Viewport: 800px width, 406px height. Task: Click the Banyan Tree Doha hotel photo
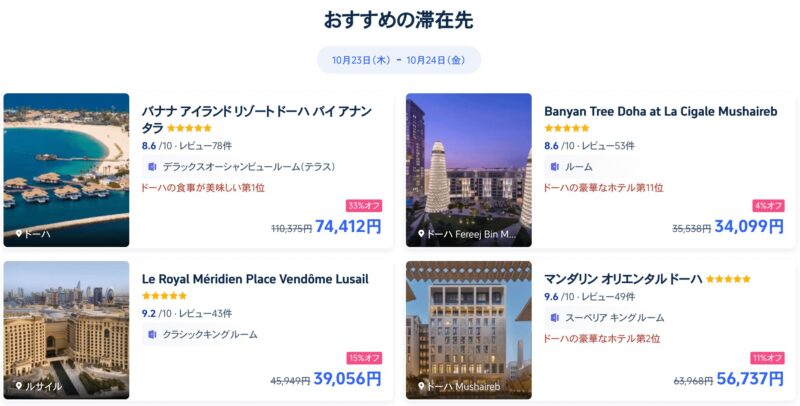(468, 170)
